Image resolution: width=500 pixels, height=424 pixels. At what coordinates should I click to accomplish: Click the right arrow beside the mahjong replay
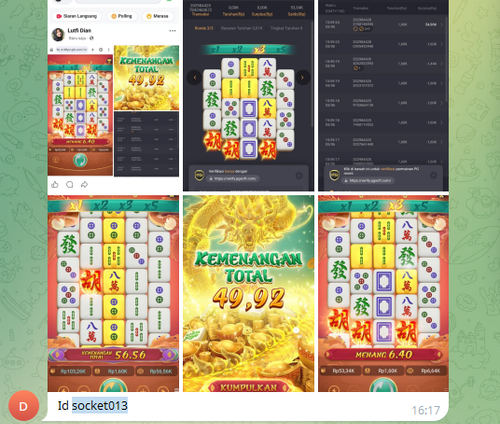[x=303, y=78]
